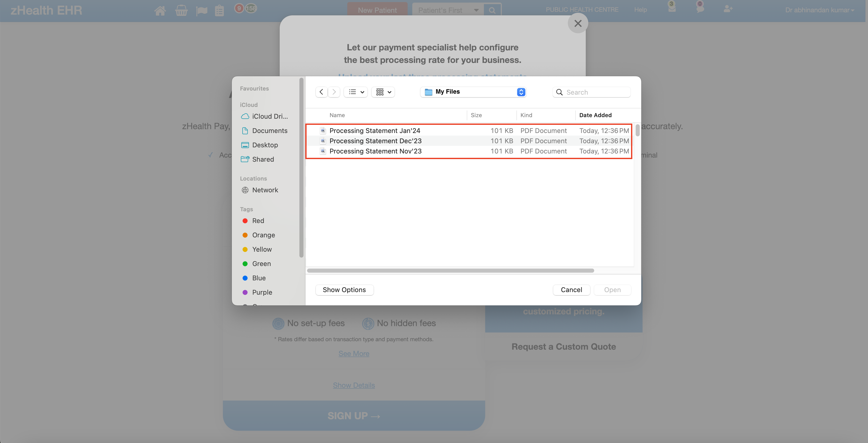Open the grouping options dropdown
The width and height of the screenshot is (868, 443).
pyautogui.click(x=383, y=92)
